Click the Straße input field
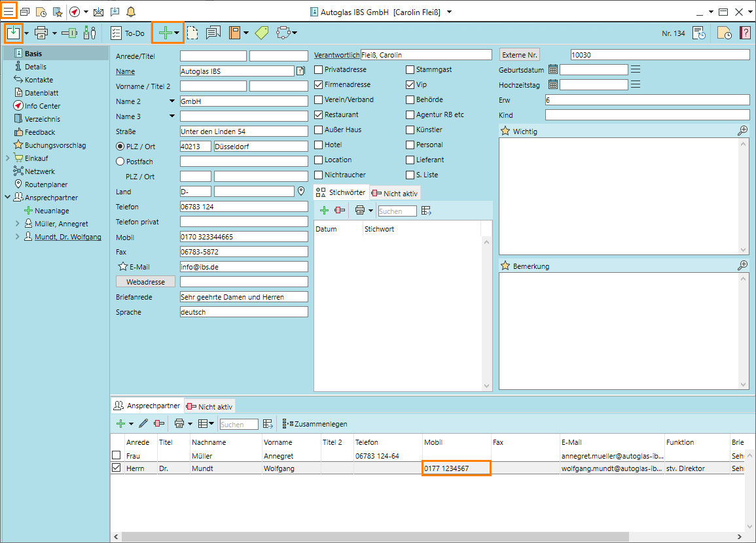756x543 pixels. (243, 131)
